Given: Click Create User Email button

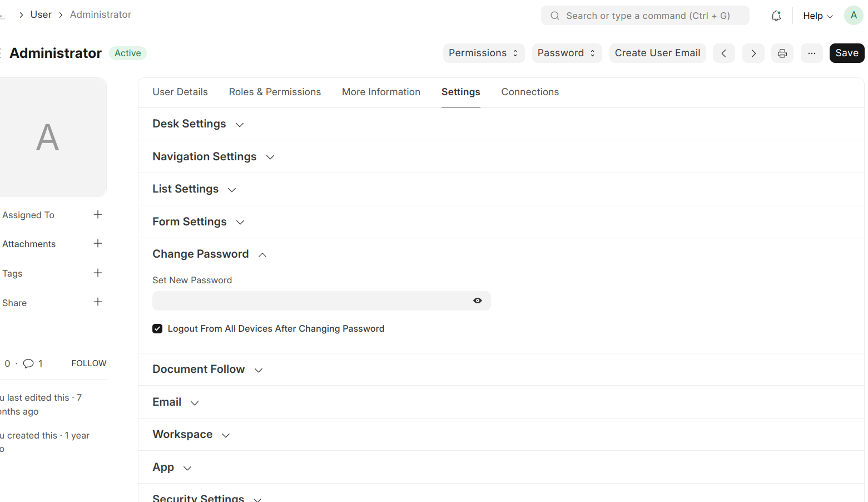Looking at the screenshot, I should coord(657,53).
